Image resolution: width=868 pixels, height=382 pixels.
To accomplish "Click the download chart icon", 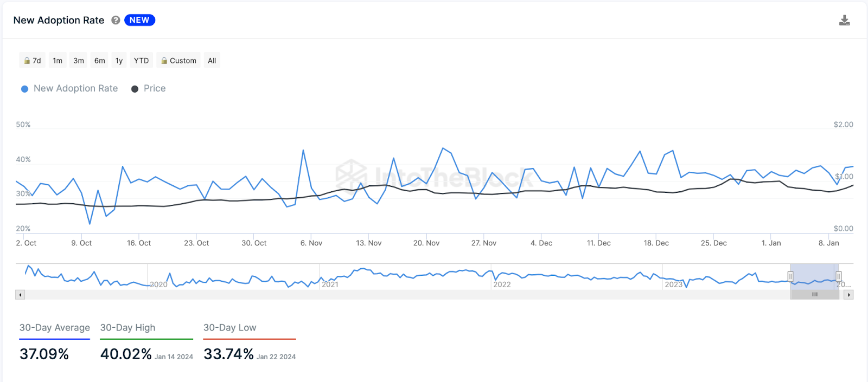I will click(844, 21).
